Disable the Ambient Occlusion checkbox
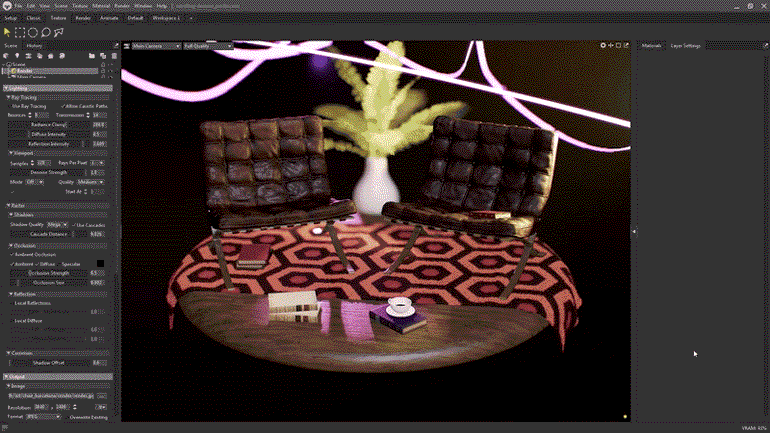Screen dimensions: 770x433 tap(9, 254)
